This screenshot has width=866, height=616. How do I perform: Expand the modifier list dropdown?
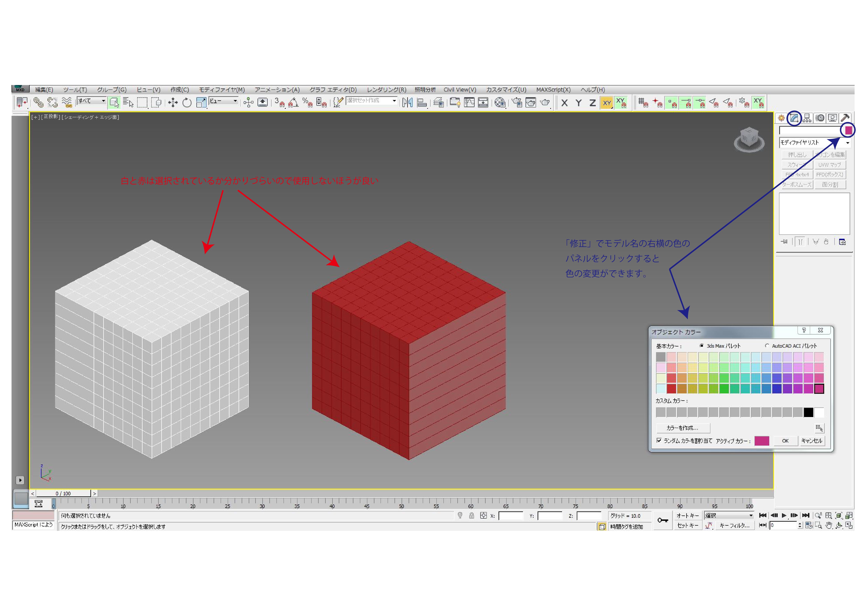pyautogui.click(x=847, y=143)
